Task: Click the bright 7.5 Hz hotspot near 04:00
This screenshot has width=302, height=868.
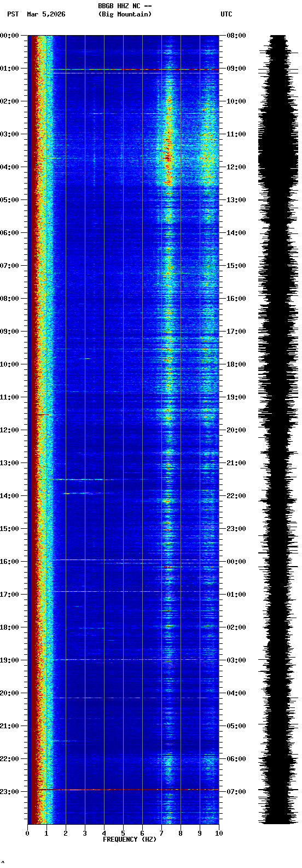Action: (x=168, y=158)
